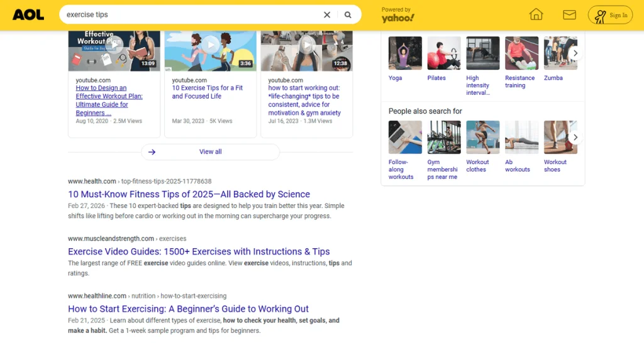Click the magnifying glass search icon
Viewport: 644px width, 343px height.
348,15
